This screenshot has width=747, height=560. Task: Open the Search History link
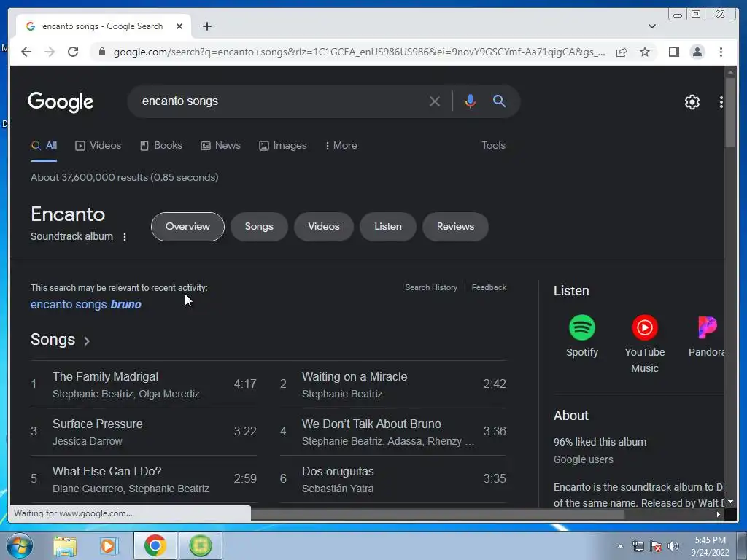[431, 287]
